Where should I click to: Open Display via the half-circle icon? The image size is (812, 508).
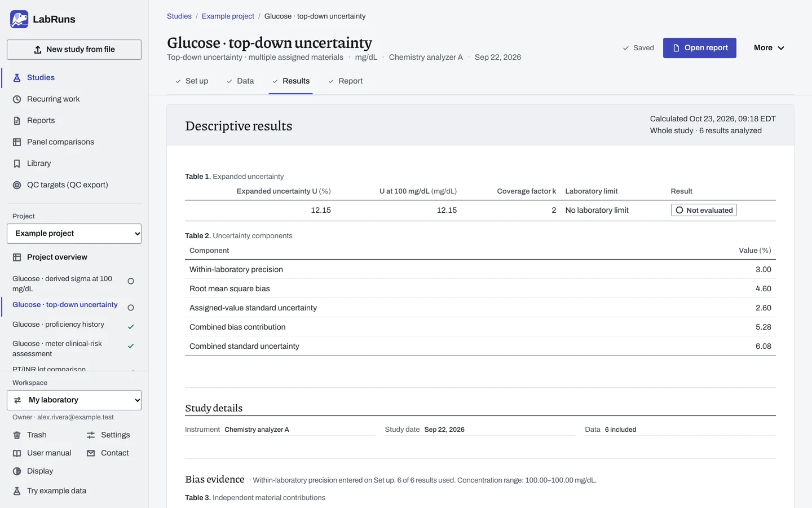[17, 471]
